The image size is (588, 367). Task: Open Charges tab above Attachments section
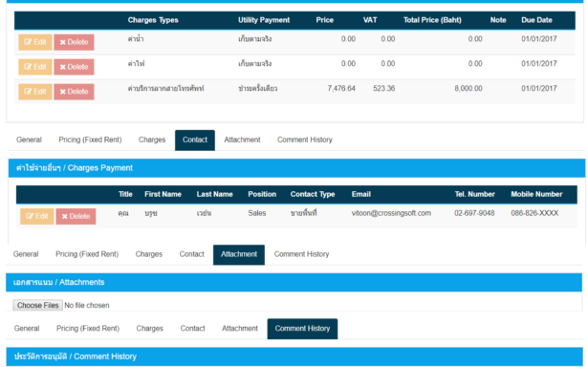click(149, 254)
